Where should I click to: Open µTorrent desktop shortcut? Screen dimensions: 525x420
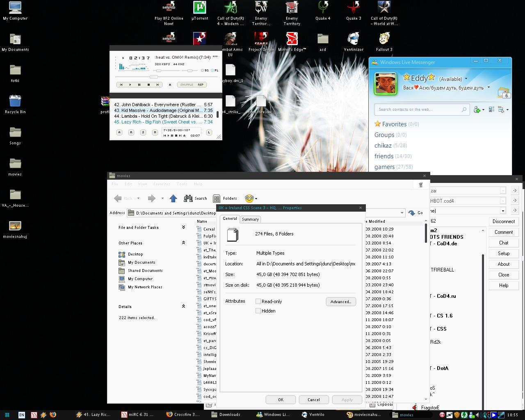(200, 11)
